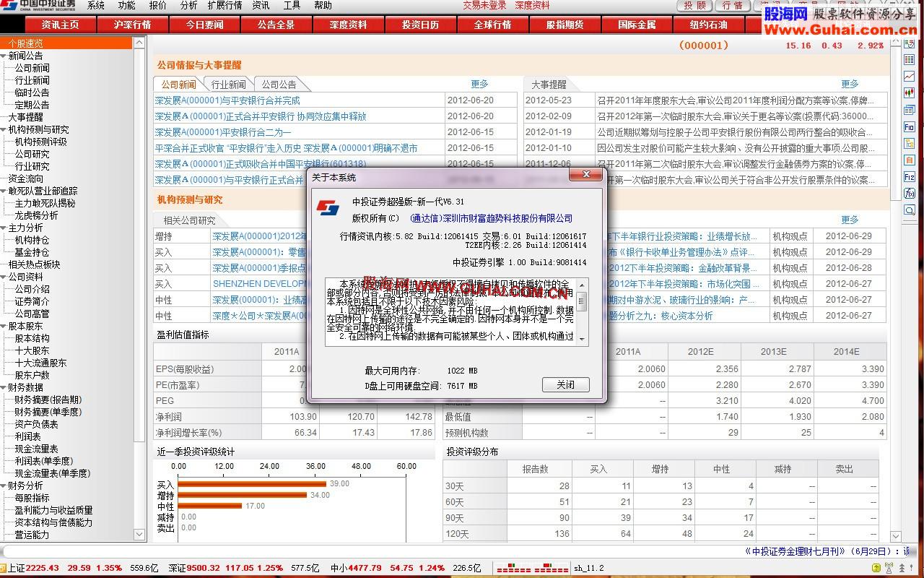
Task: Open the 报价 menu
Action: pos(158,6)
